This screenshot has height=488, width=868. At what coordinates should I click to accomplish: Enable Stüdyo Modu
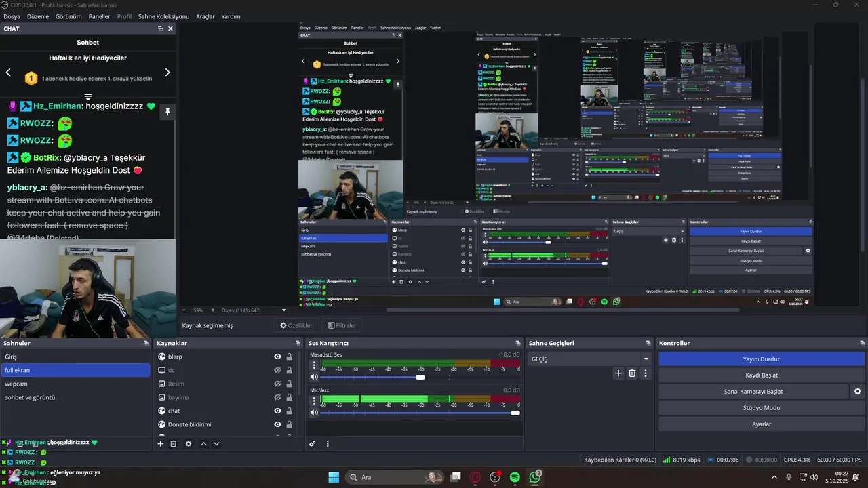point(762,408)
